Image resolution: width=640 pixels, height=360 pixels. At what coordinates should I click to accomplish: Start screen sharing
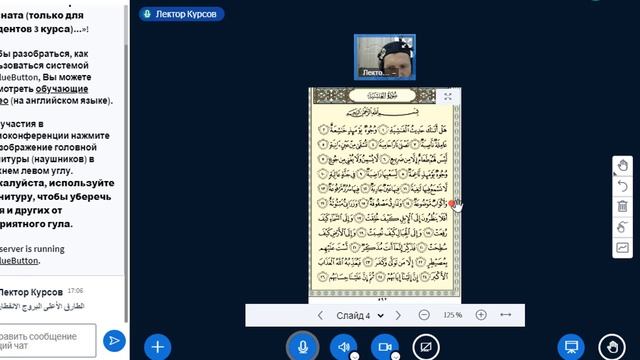[426, 347]
